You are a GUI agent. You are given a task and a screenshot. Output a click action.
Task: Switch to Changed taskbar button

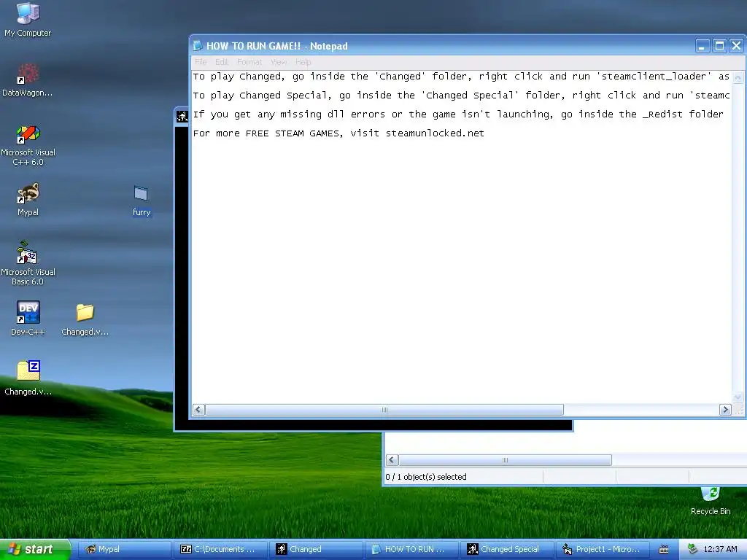315,549
